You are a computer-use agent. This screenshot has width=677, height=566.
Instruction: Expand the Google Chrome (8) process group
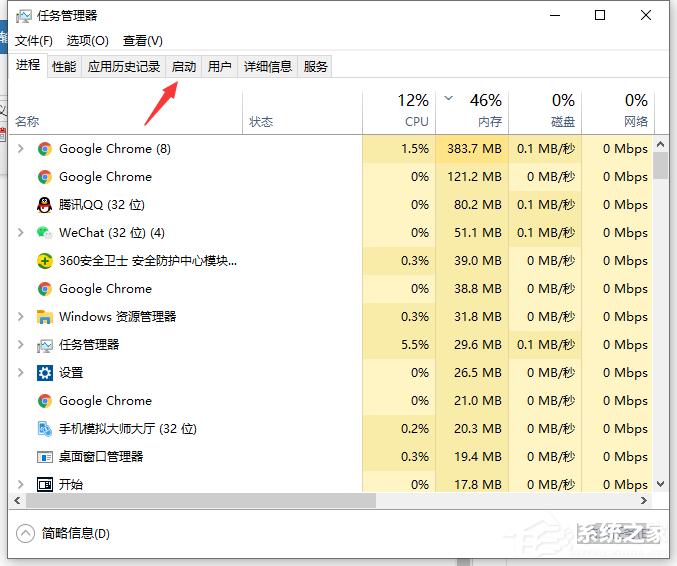20,149
